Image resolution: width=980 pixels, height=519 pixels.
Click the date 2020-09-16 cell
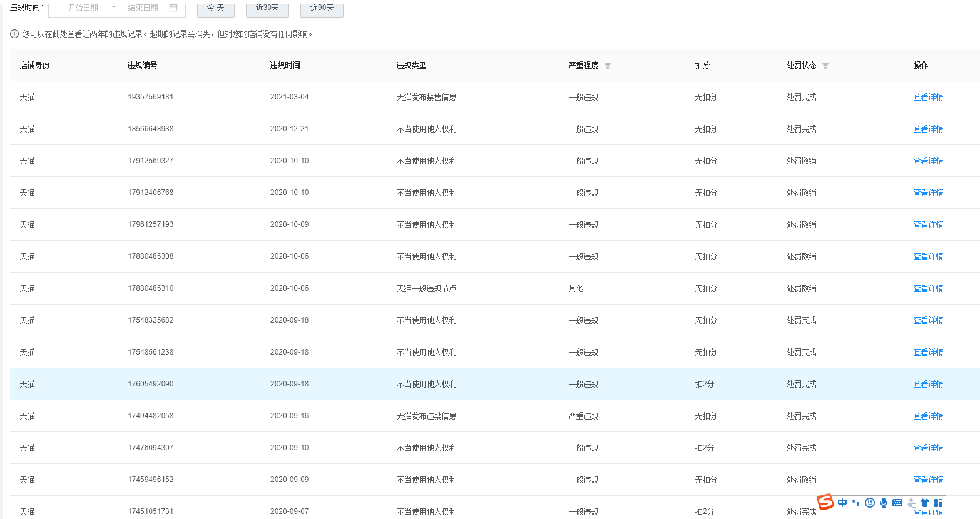point(289,416)
